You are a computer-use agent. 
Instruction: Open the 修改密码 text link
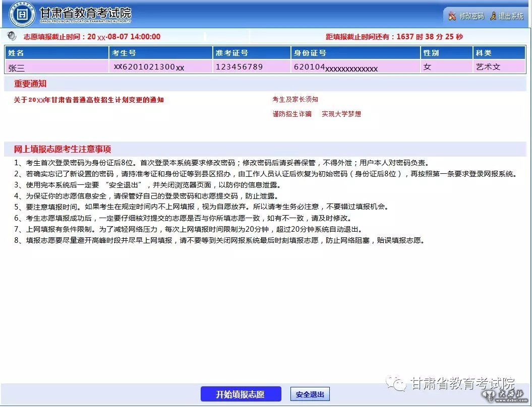click(x=471, y=16)
